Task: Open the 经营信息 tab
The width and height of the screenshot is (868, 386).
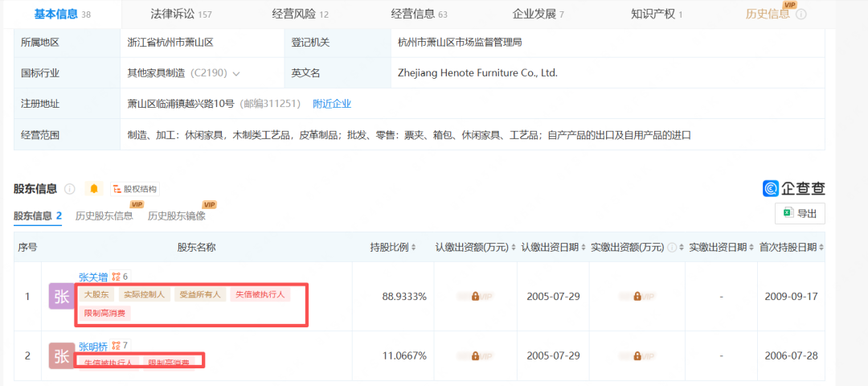Action: pyautogui.click(x=419, y=14)
